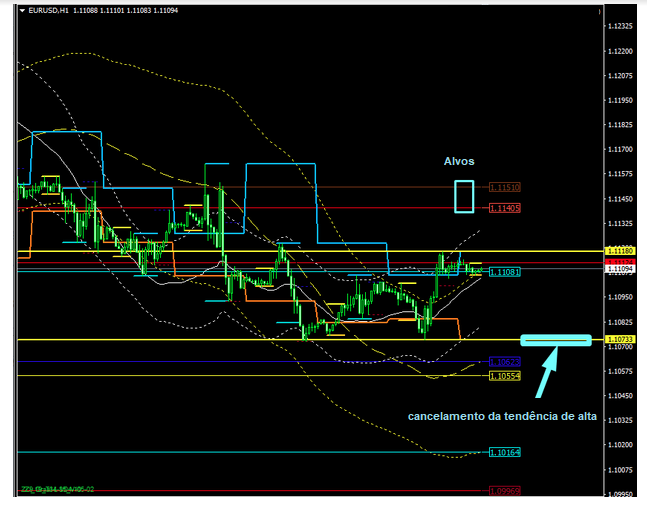Select the yellow 1.11180 price tag
The width and height of the screenshot is (647, 505).
620,251
